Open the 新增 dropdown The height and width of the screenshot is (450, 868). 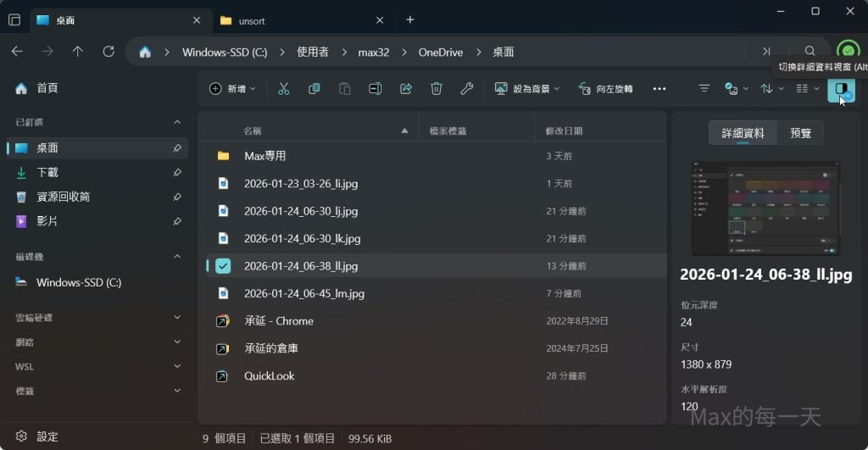pyautogui.click(x=232, y=89)
